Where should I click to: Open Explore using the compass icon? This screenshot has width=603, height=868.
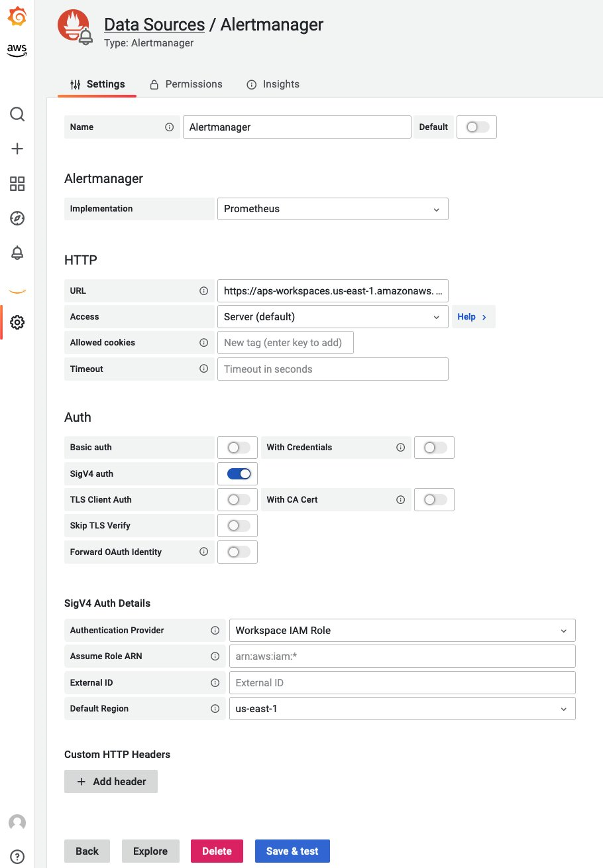coord(17,218)
